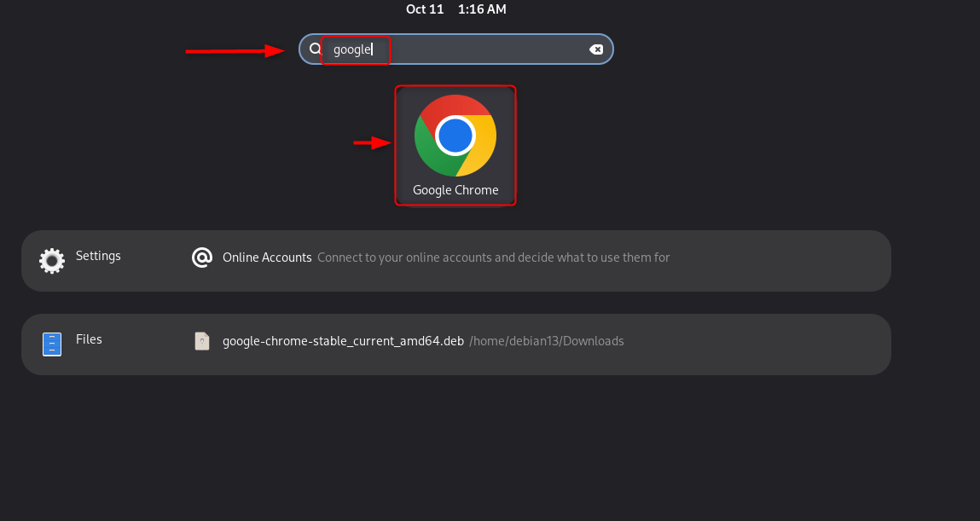
Task: Open the Online Accounts settings result
Action: (267, 258)
